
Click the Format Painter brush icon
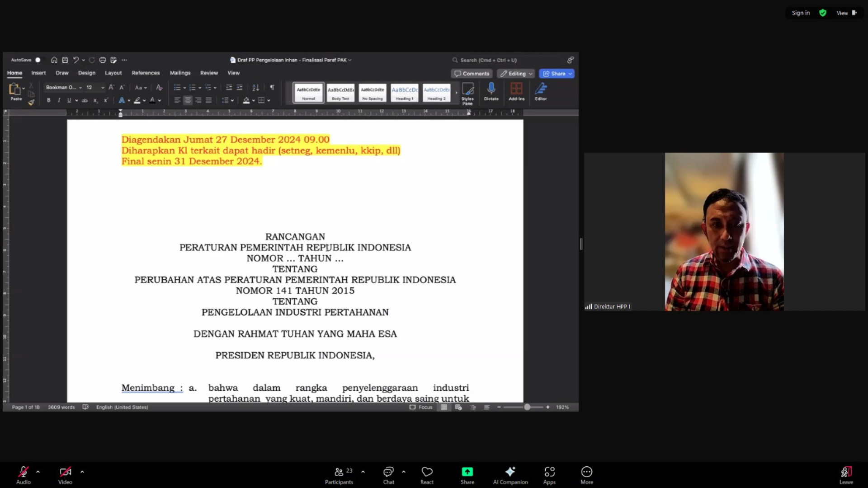tap(31, 103)
